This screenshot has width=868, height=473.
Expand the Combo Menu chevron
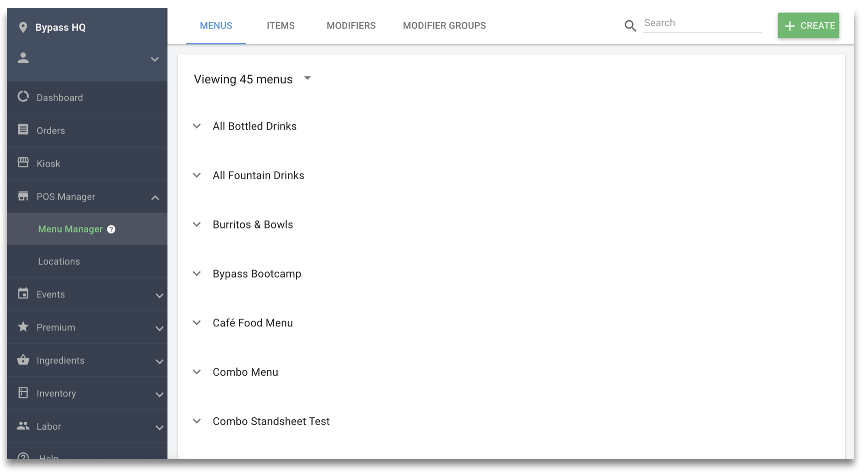(197, 372)
